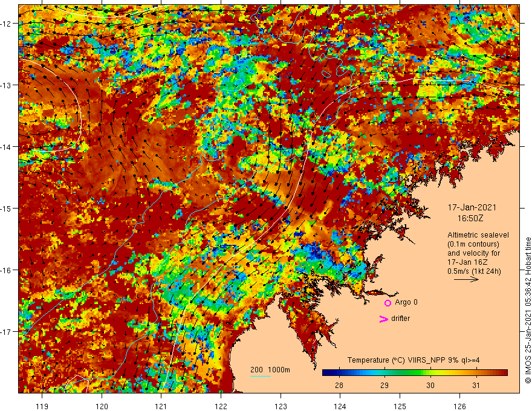The width and height of the screenshot is (532, 411).
Task: Click the longitude axis label 123
Action: point(281,406)
